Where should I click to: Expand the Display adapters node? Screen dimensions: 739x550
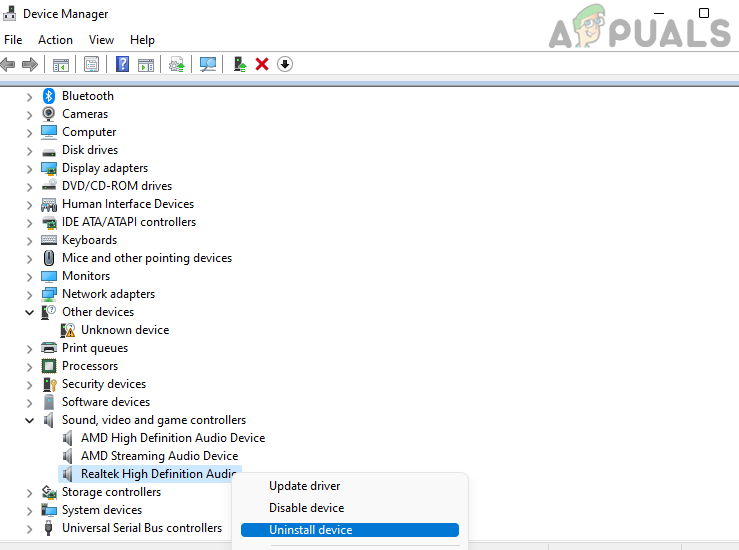tap(30, 169)
